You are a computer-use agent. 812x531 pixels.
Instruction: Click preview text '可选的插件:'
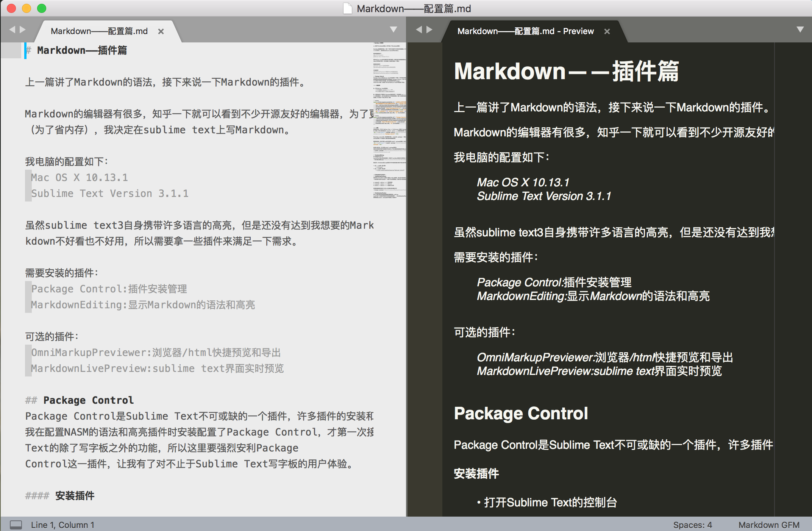click(x=485, y=332)
